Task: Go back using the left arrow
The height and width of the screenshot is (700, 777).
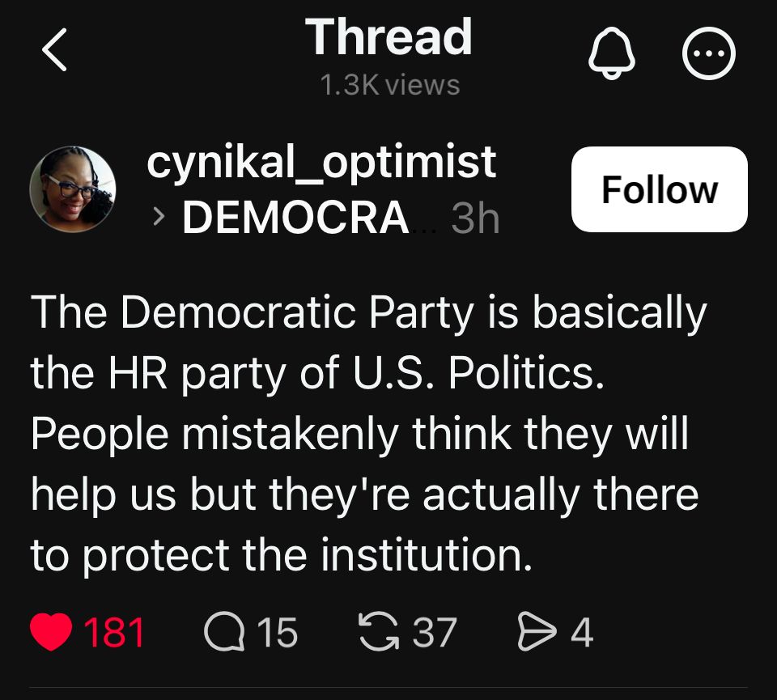Action: click(54, 49)
